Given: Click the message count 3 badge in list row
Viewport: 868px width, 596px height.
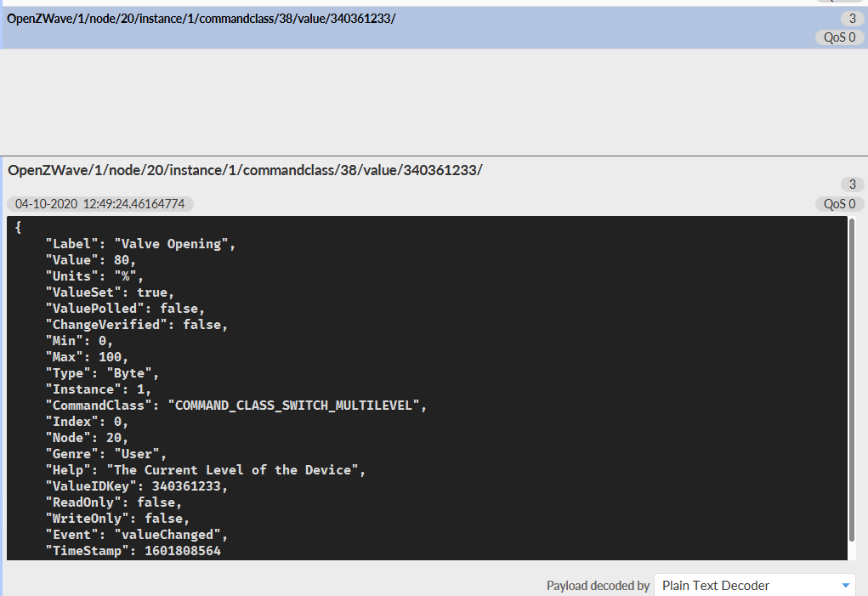Looking at the screenshot, I should click(x=853, y=18).
